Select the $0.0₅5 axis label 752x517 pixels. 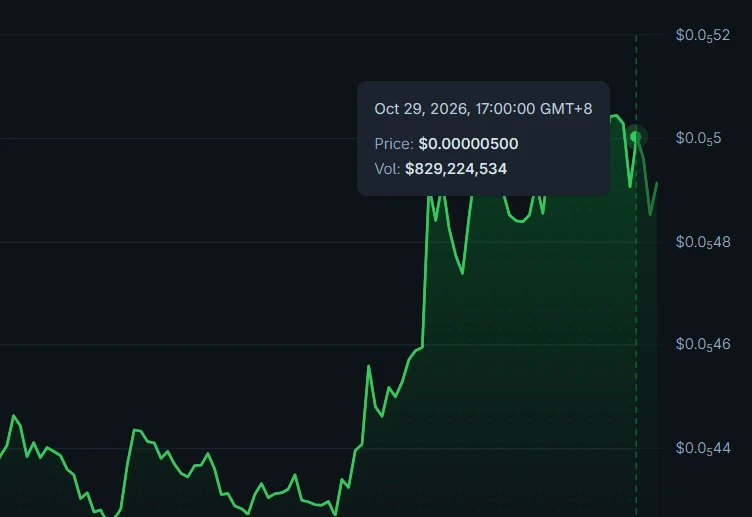(698, 139)
